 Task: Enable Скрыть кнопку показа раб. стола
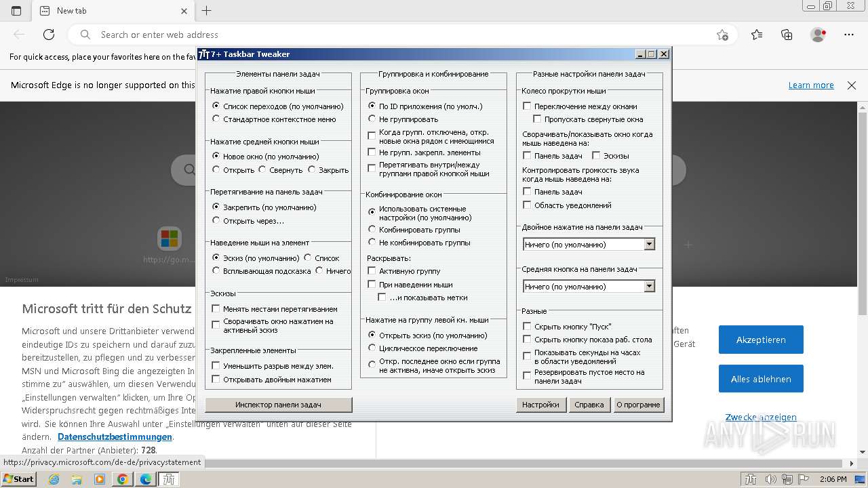(587, 340)
